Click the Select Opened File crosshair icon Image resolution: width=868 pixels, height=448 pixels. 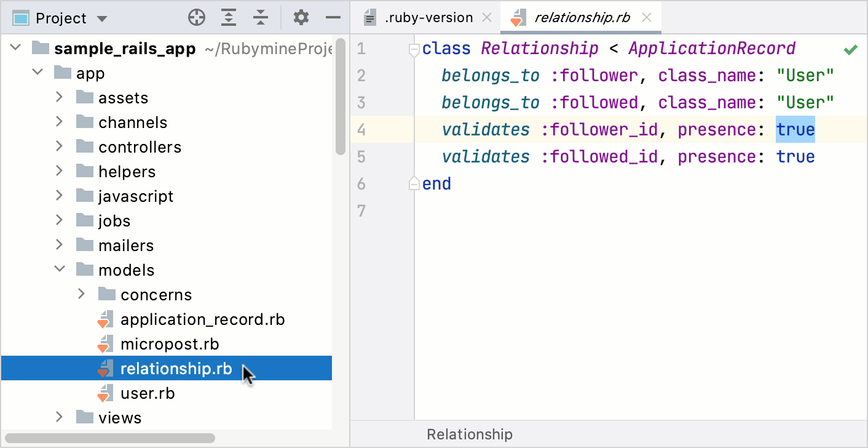tap(197, 17)
